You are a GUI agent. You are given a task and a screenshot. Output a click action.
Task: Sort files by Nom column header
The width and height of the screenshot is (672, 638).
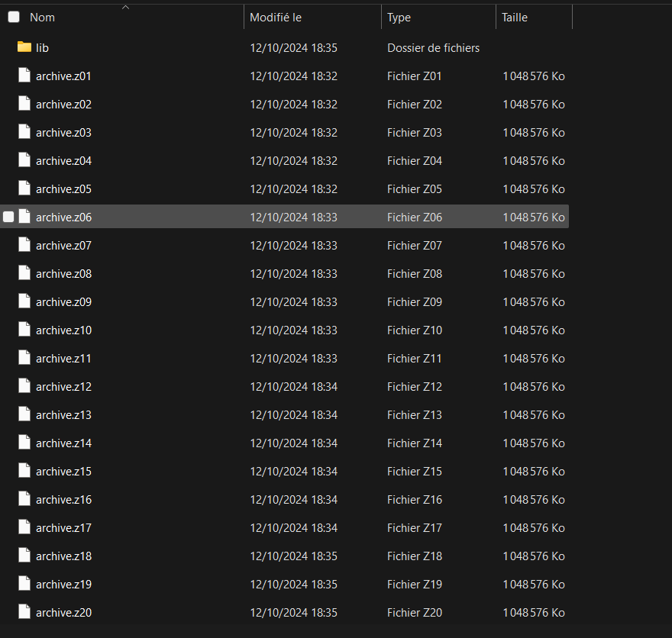tap(43, 17)
